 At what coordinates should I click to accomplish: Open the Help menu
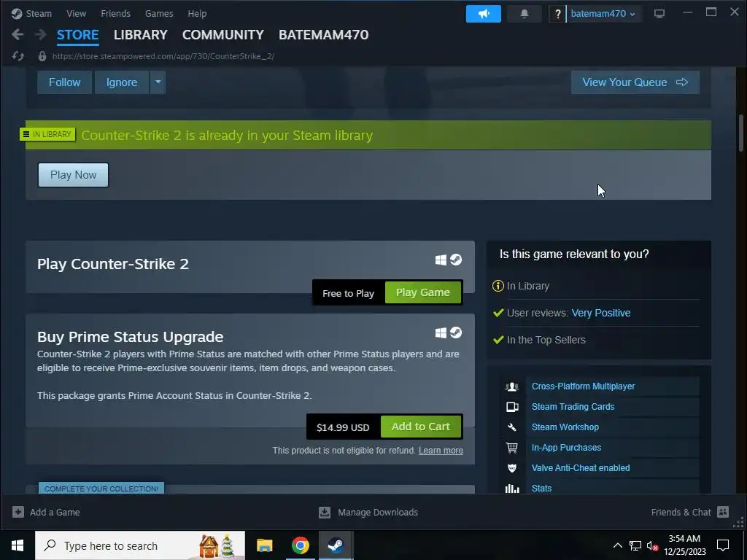[197, 13]
